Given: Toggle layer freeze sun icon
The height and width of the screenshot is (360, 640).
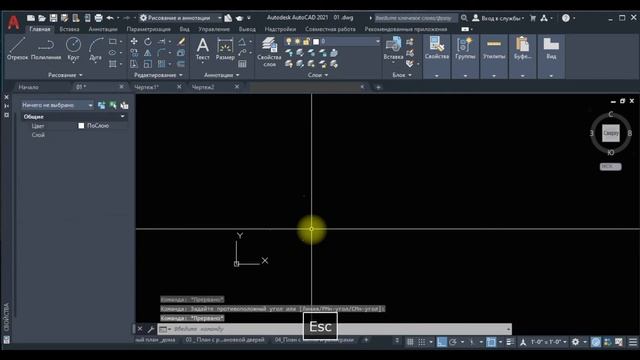Looking at the screenshot, I should [298, 41].
